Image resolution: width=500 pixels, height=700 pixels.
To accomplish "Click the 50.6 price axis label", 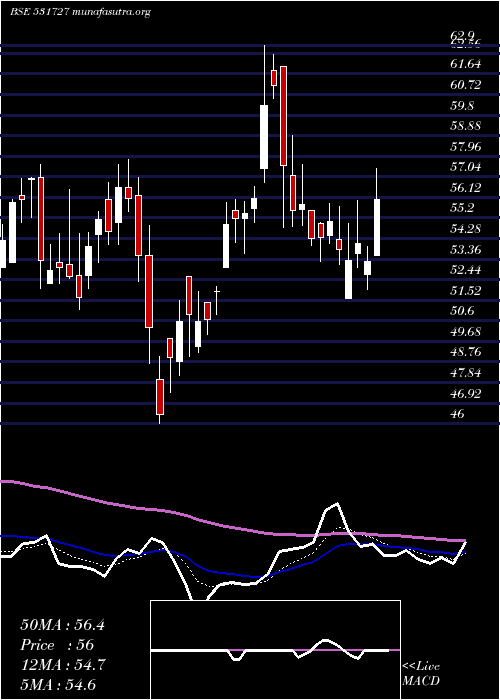I will [x=462, y=312].
